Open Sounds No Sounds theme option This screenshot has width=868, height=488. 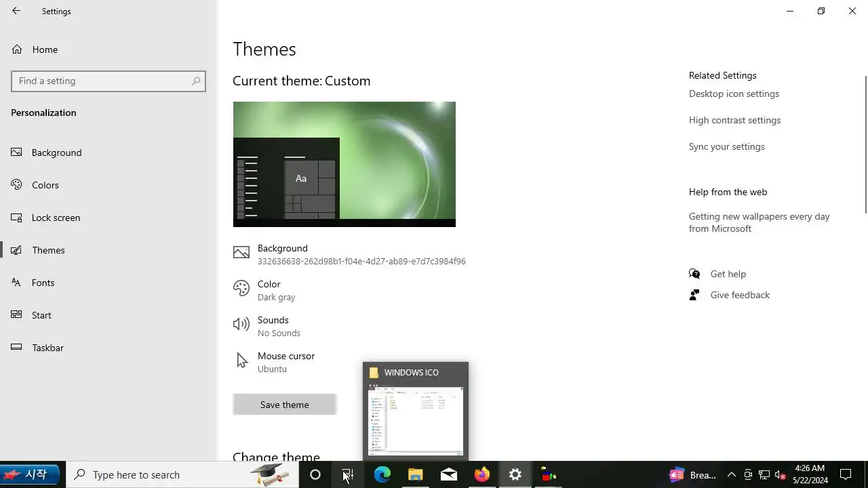click(x=267, y=326)
